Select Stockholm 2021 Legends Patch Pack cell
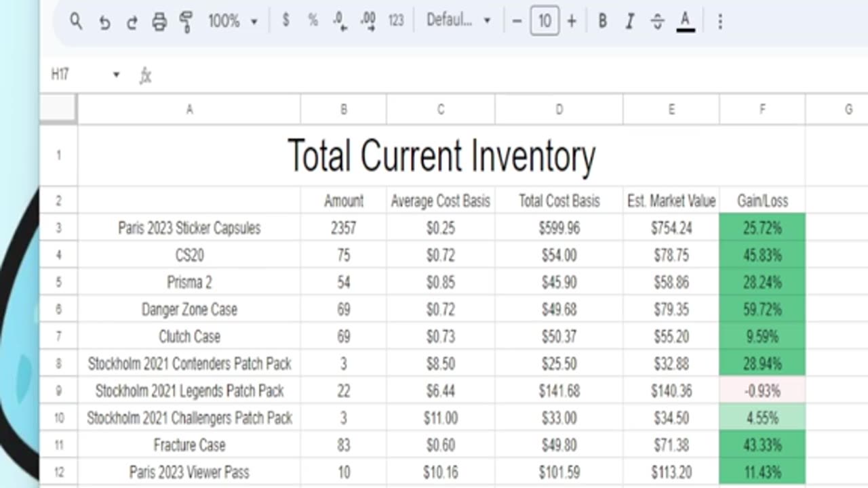Image resolution: width=868 pixels, height=488 pixels. click(189, 390)
